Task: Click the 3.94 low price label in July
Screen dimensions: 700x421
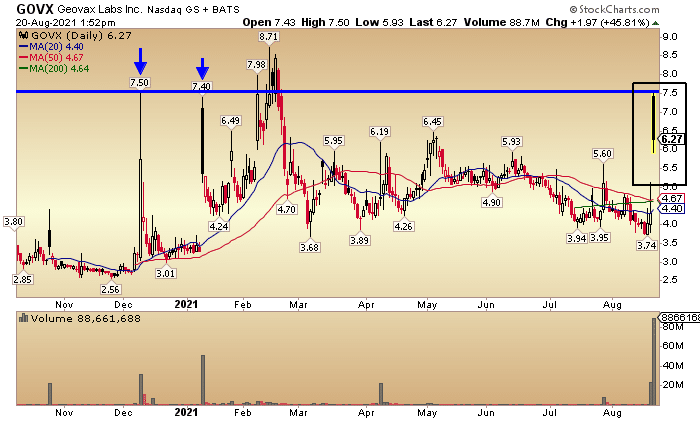Action: [x=576, y=238]
